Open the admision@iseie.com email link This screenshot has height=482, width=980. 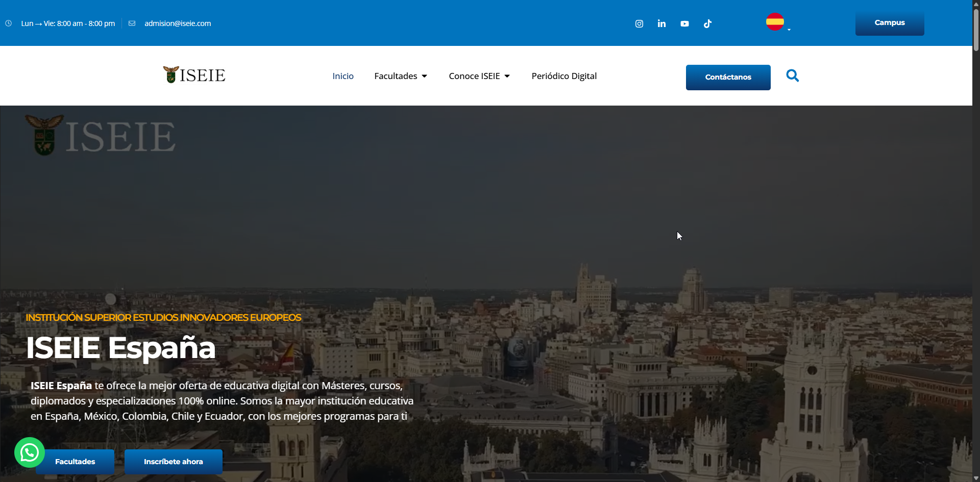pyautogui.click(x=177, y=23)
